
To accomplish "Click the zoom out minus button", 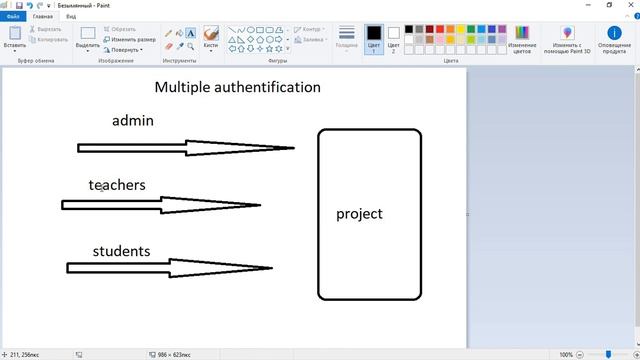I will [580, 355].
